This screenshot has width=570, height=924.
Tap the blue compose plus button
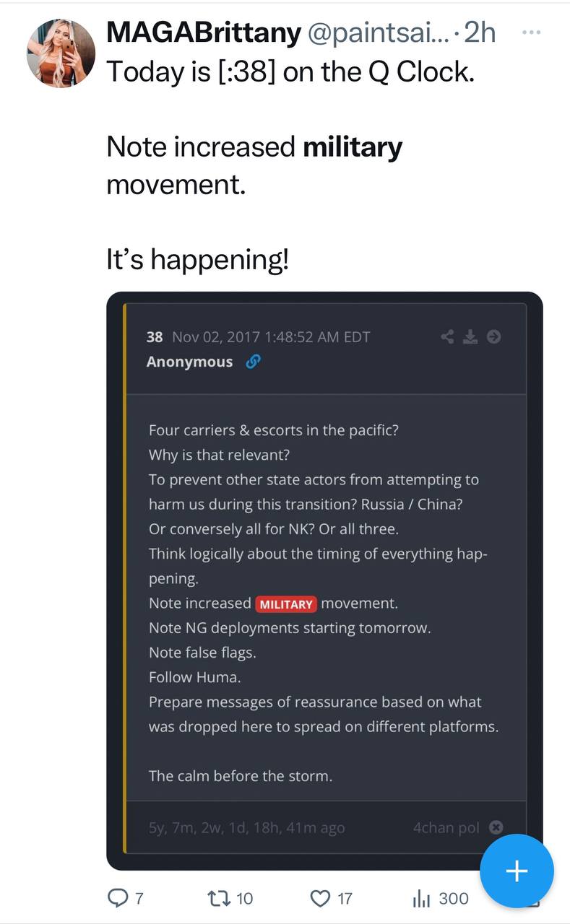[517, 871]
